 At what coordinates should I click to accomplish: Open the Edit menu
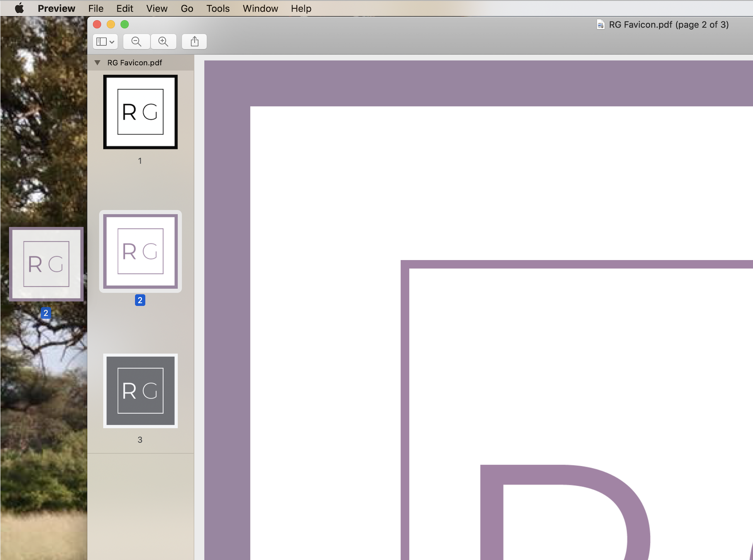[124, 8]
